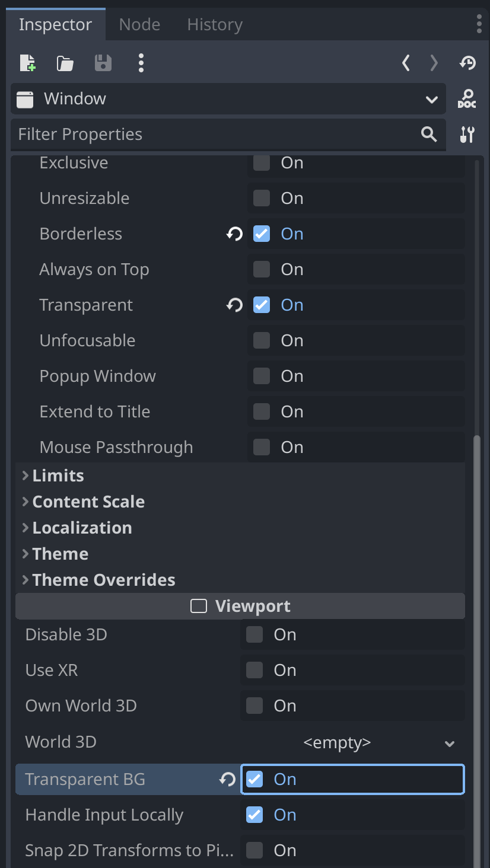This screenshot has width=490, height=868.
Task: Open the object history clock icon
Action: (467, 63)
